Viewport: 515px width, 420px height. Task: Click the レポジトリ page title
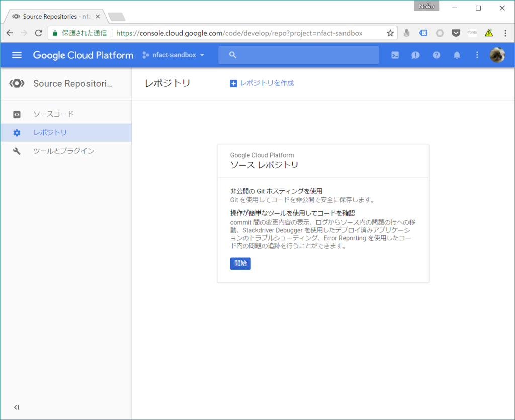pyautogui.click(x=167, y=83)
